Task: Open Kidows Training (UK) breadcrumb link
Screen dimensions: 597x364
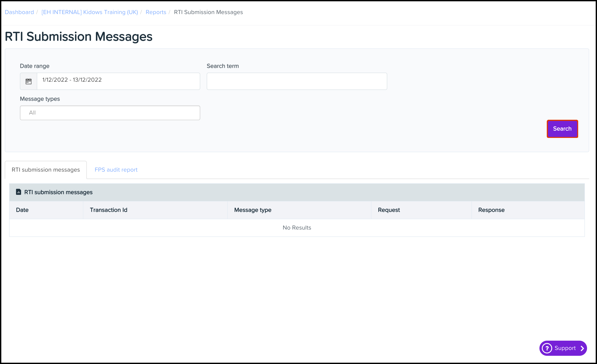Action: pos(90,12)
